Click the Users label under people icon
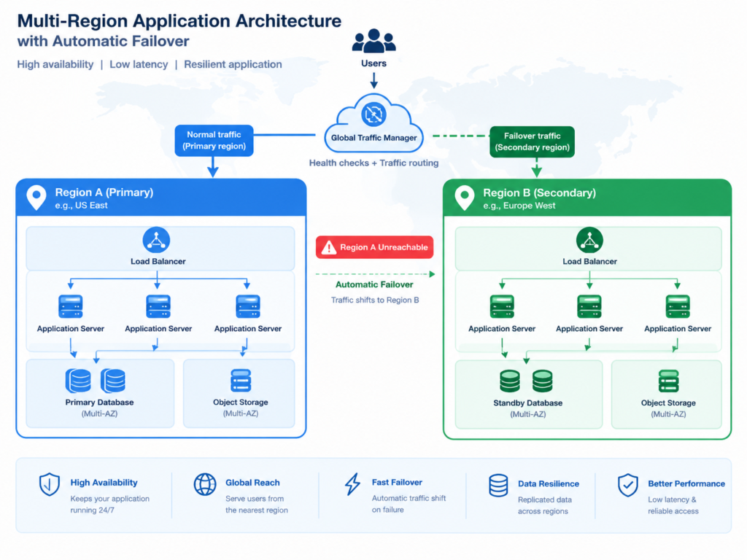The height and width of the screenshot is (560, 747). tap(374, 63)
